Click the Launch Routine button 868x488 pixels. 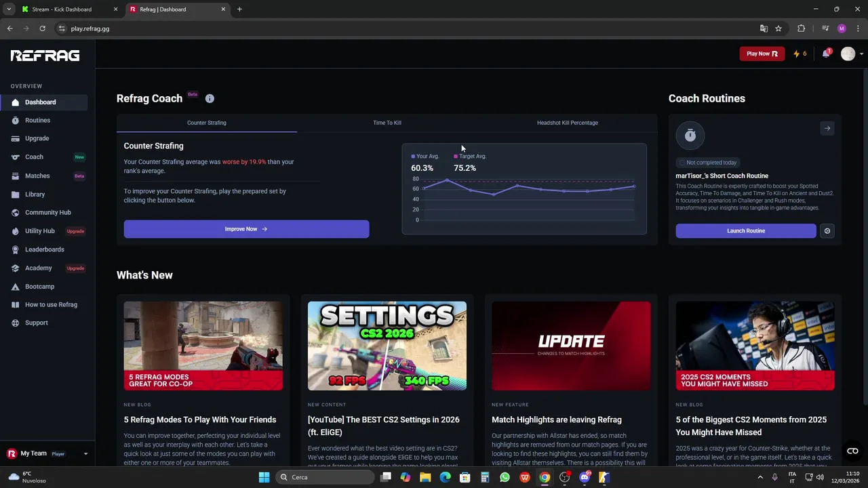pyautogui.click(x=746, y=231)
